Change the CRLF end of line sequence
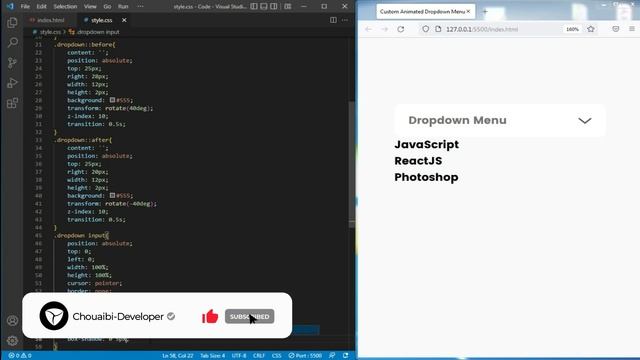 pos(259,356)
